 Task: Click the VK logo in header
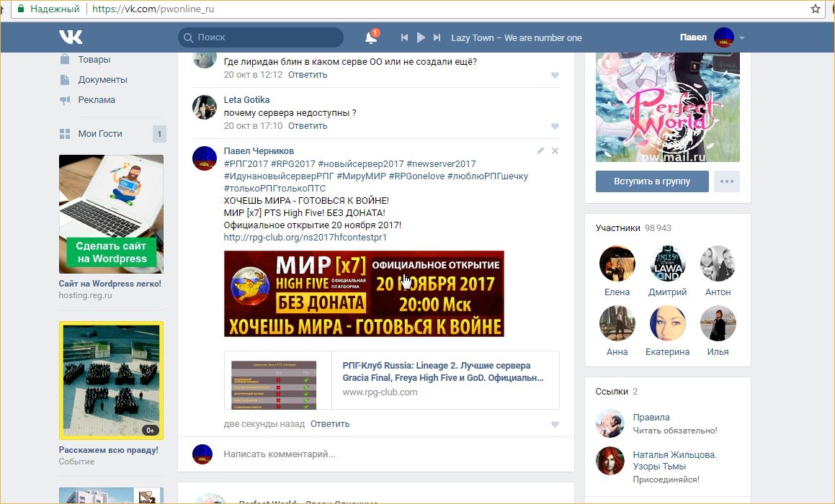pos(71,37)
